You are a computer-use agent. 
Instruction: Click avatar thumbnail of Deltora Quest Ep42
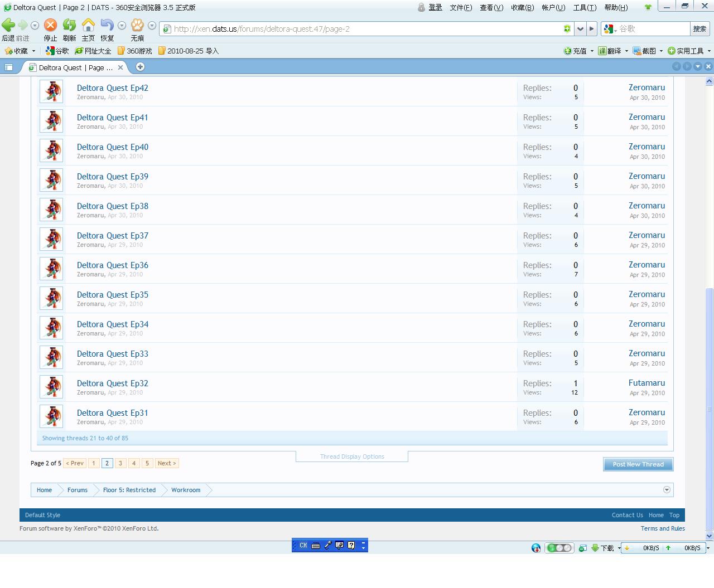click(x=51, y=91)
